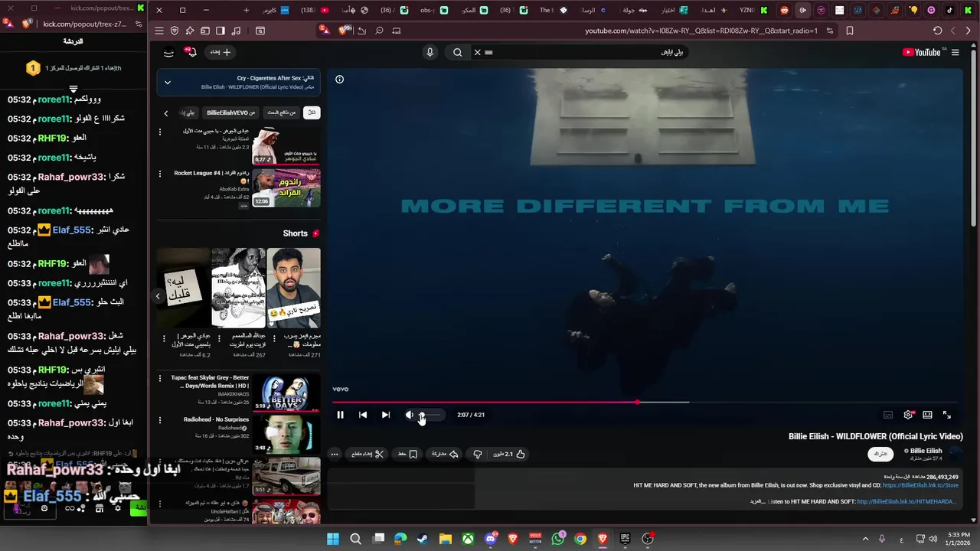This screenshot has height=551, width=980.
Task: Open the Rocket League #4 thumbnail
Action: [286, 187]
